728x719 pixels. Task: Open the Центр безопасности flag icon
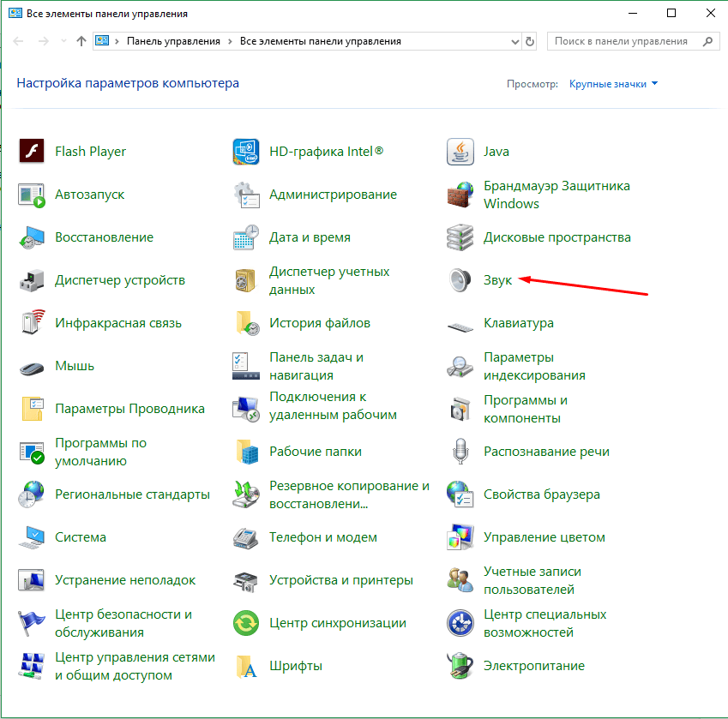pyautogui.click(x=31, y=623)
